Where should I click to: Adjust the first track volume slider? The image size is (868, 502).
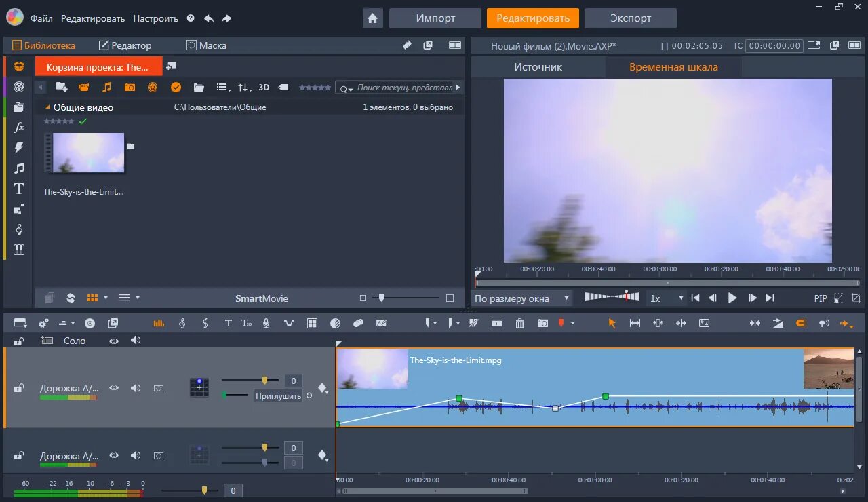point(264,381)
